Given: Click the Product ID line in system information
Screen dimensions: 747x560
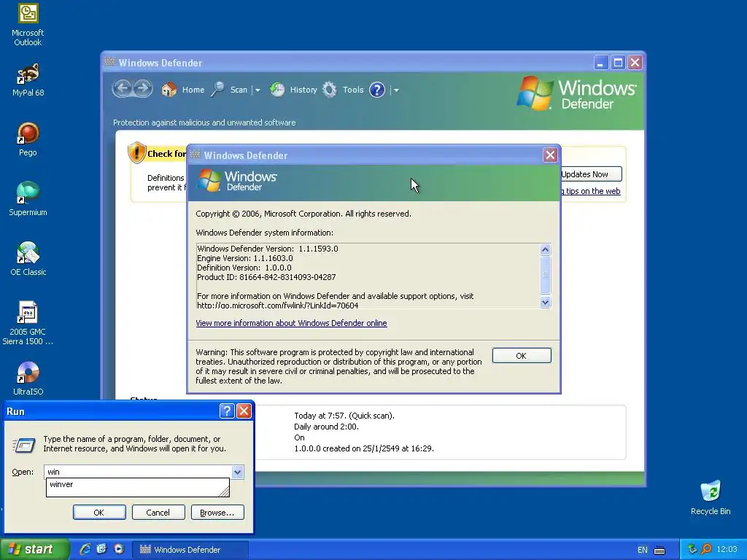Looking at the screenshot, I should tap(266, 277).
